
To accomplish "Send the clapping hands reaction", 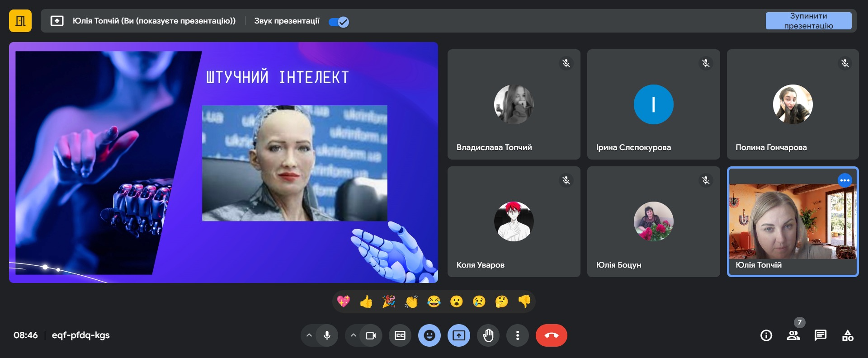I will coord(411,301).
